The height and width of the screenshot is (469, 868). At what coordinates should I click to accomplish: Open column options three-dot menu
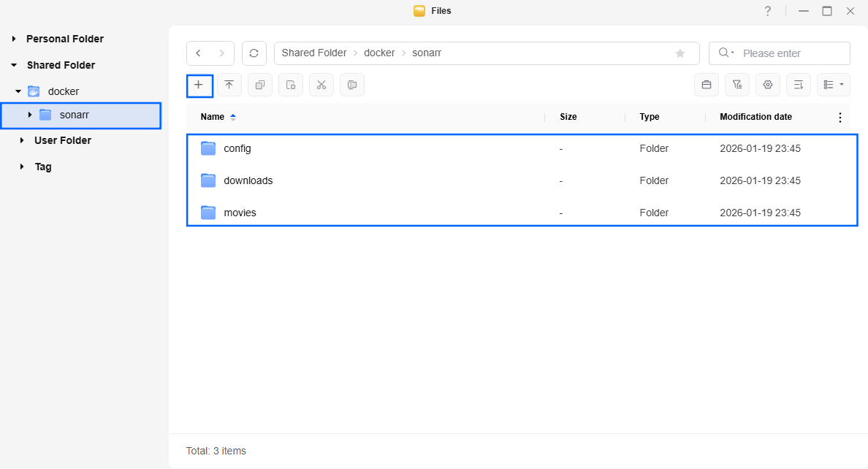coord(840,117)
